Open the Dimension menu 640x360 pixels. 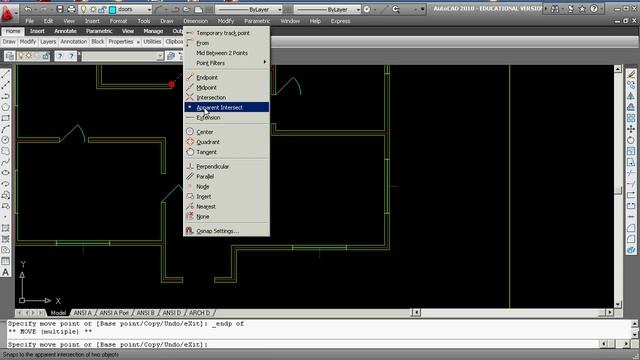(x=196, y=21)
